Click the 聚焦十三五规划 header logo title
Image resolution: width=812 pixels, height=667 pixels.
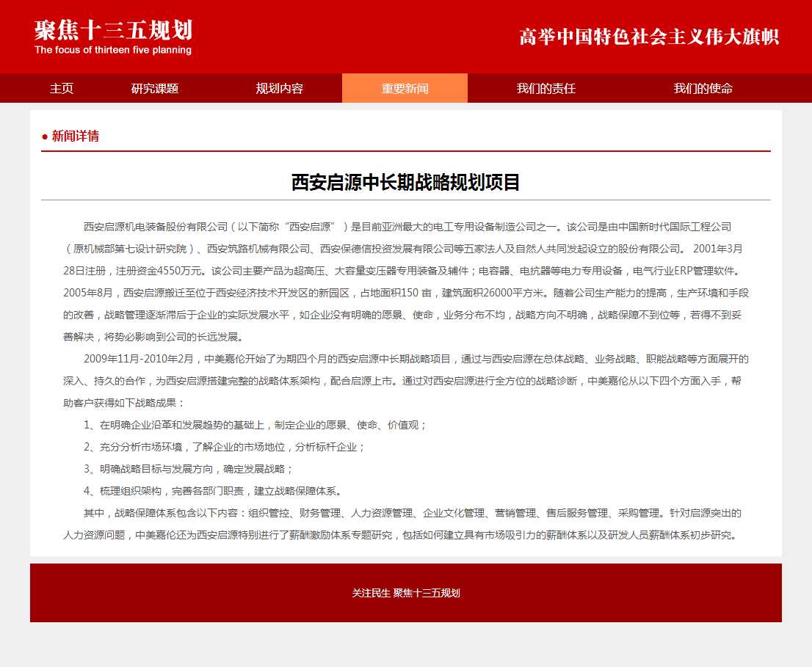pos(113,31)
